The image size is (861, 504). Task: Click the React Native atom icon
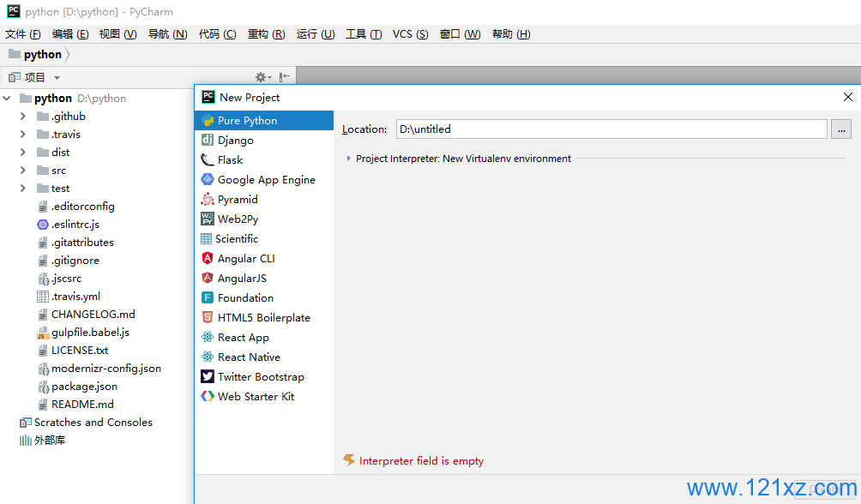click(x=208, y=357)
